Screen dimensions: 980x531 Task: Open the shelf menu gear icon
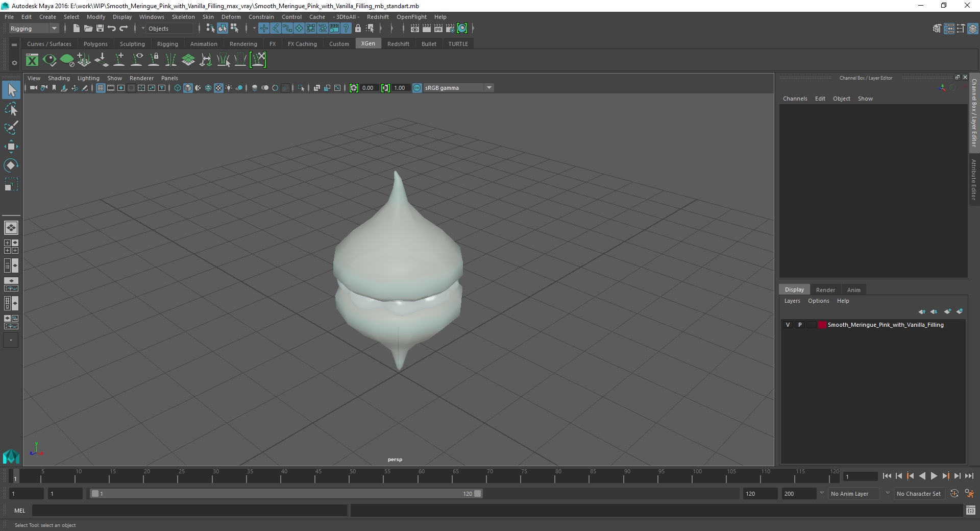click(14, 63)
